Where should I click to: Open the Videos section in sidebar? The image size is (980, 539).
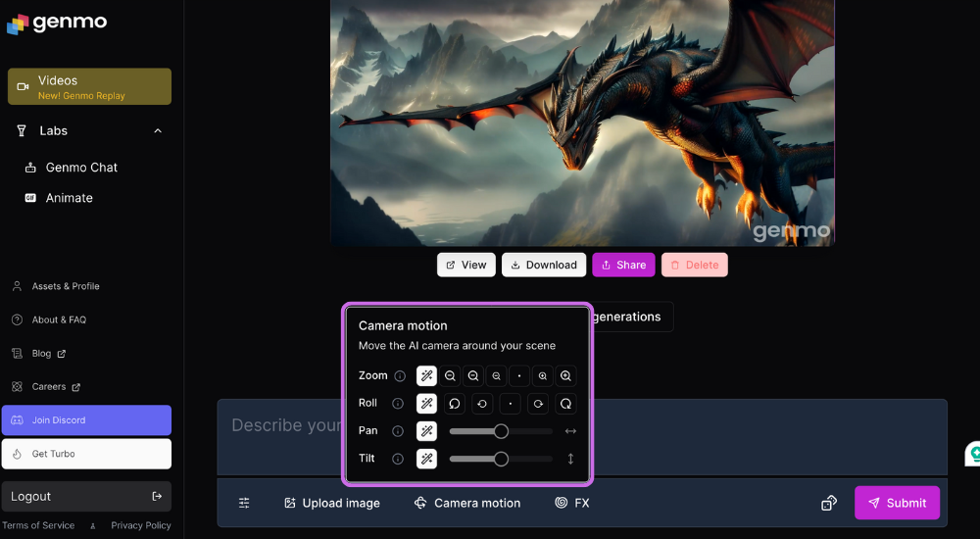(89, 86)
